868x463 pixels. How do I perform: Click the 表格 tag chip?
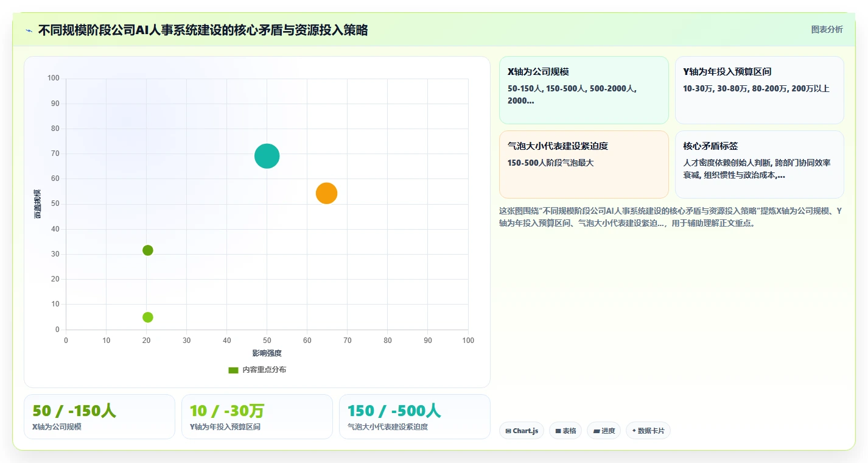(565, 431)
